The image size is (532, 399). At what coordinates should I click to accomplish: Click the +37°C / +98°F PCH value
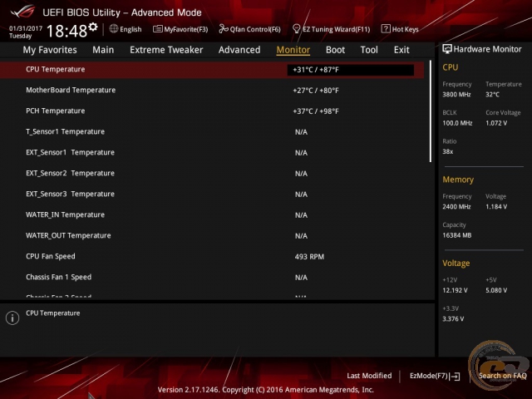tap(316, 111)
